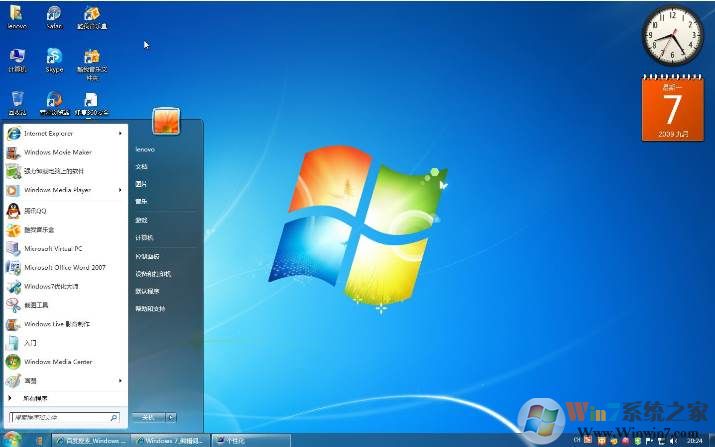715x447 pixels.
Task: Open shutdown options arrow button
Action: pos(171,417)
